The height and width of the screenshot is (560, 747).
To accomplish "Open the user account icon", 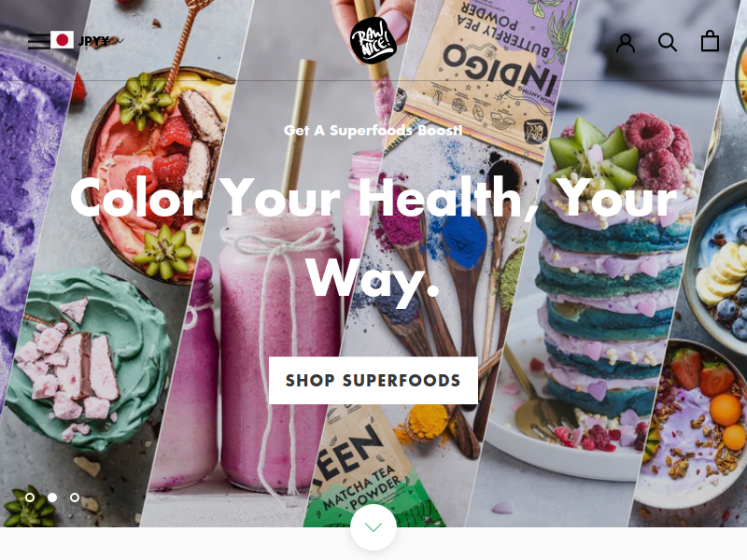I will (626, 43).
